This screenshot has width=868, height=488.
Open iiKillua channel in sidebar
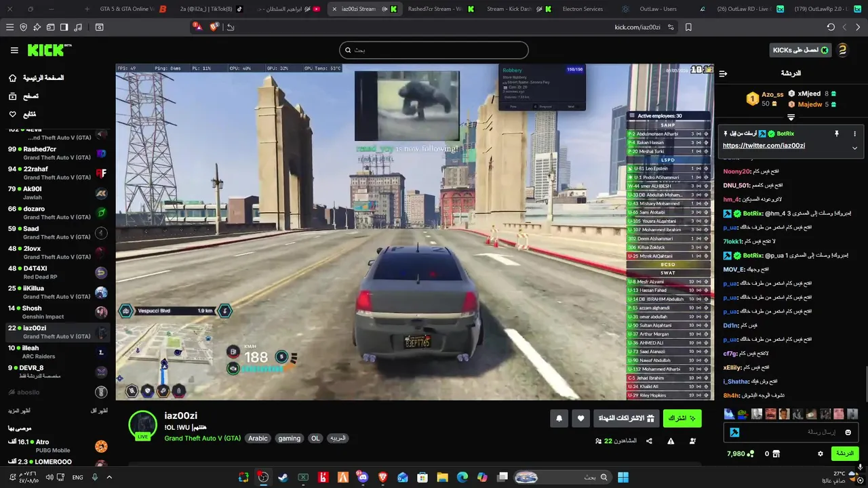(57, 292)
